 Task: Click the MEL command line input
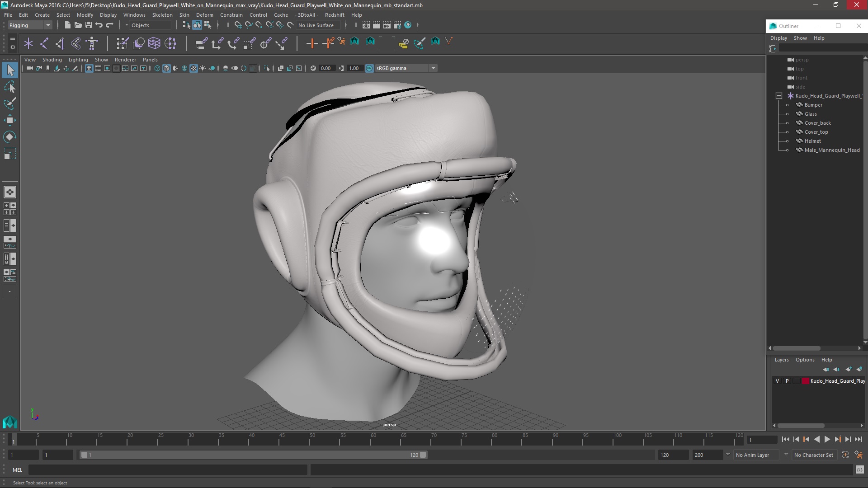[x=168, y=470]
